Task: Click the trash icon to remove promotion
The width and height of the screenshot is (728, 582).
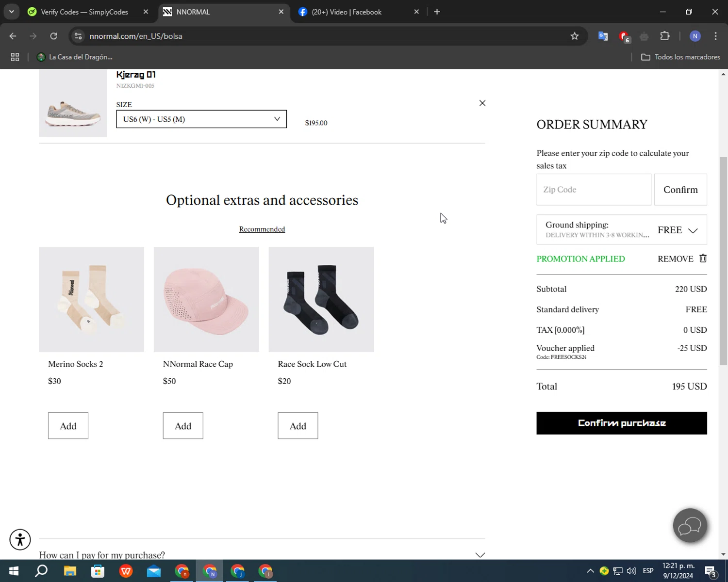Action: pos(703,259)
